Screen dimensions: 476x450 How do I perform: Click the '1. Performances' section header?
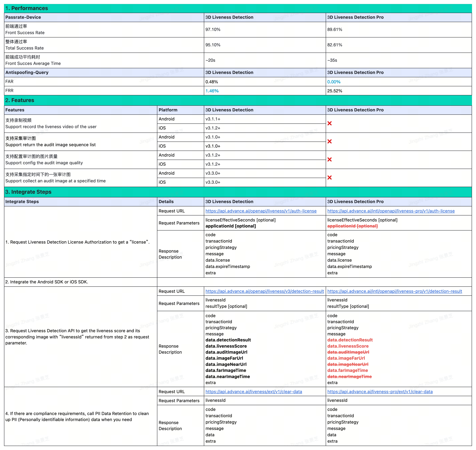[27, 8]
